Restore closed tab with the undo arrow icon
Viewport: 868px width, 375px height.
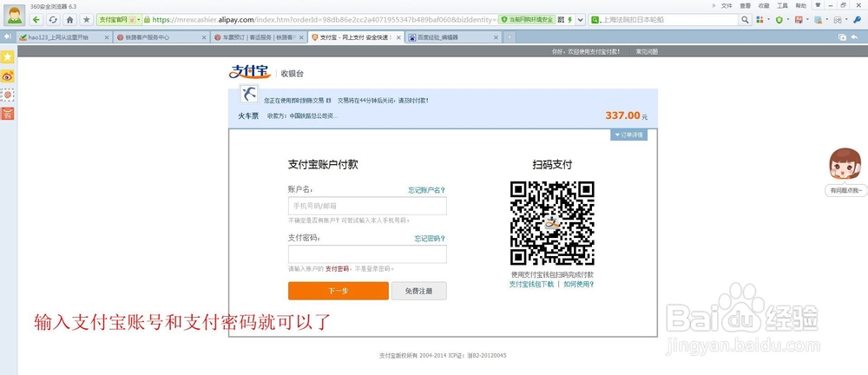pyautogui.click(x=855, y=37)
